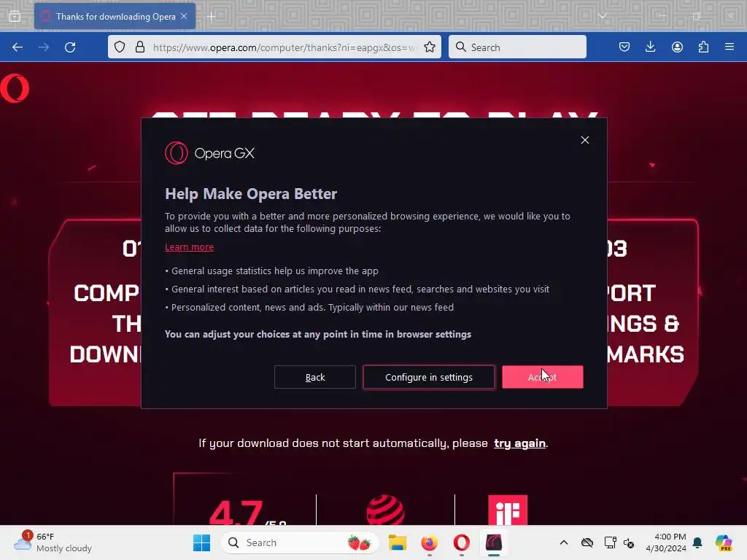Image resolution: width=747 pixels, height=560 pixels.
Task: Open the Downloads panel icon
Action: (x=650, y=47)
